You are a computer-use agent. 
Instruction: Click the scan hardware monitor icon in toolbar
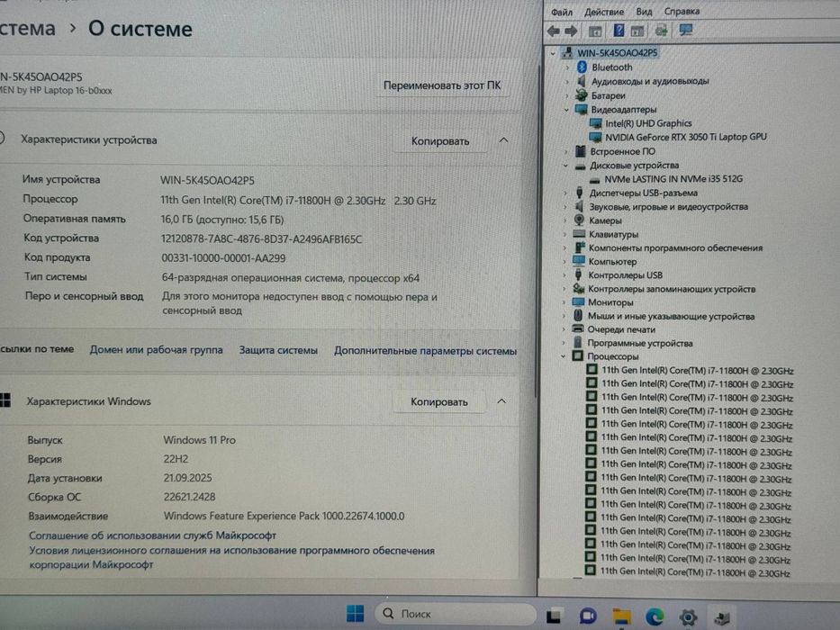[x=686, y=30]
